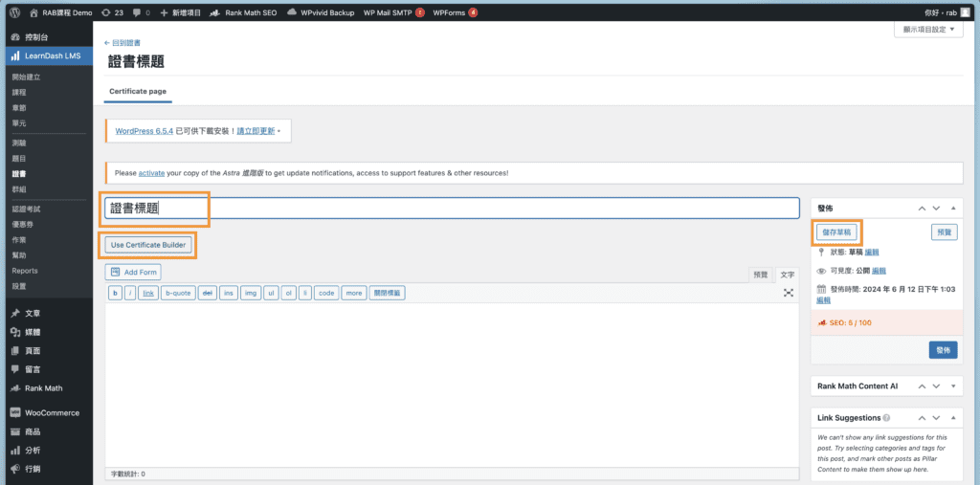Click the Add Form button
The height and width of the screenshot is (485, 980).
click(x=133, y=273)
